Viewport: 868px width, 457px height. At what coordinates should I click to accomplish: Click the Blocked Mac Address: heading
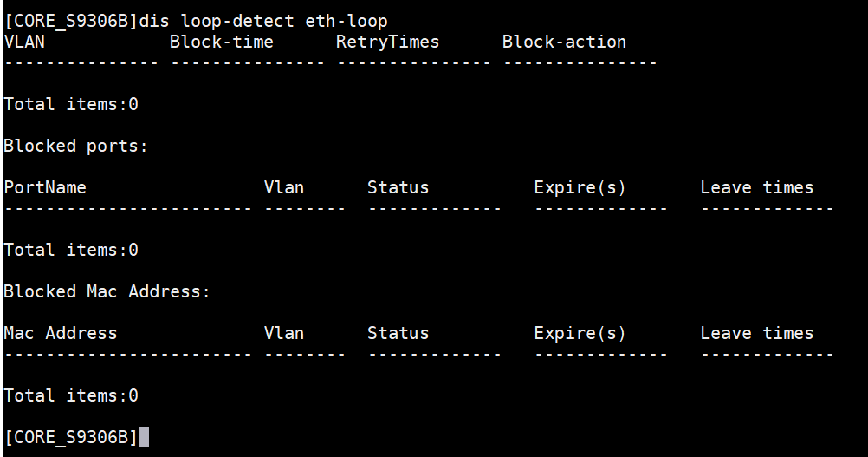pos(107,292)
